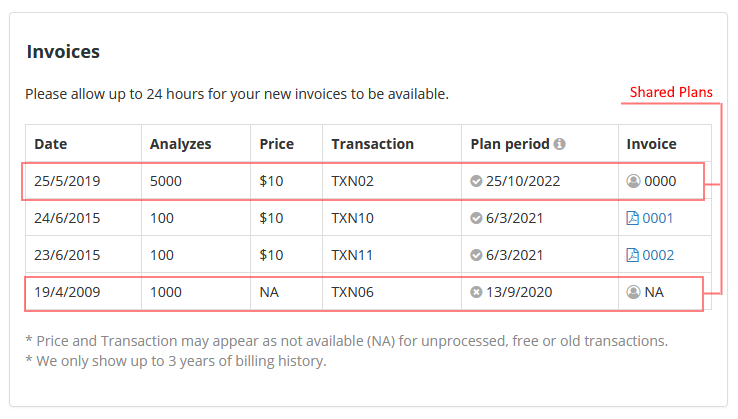Click the Shared Plans annotation label
Image resolution: width=738 pixels, height=419 pixels.
point(671,93)
